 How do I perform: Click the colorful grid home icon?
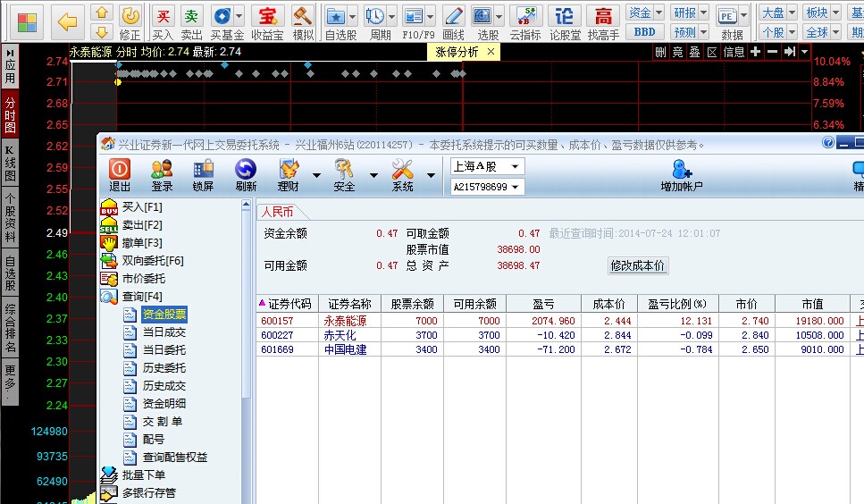click(x=27, y=22)
